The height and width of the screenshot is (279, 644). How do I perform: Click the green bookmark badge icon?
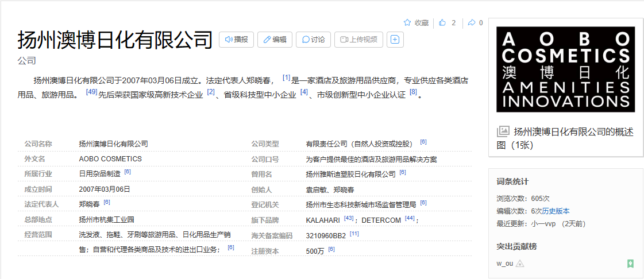click(630, 263)
